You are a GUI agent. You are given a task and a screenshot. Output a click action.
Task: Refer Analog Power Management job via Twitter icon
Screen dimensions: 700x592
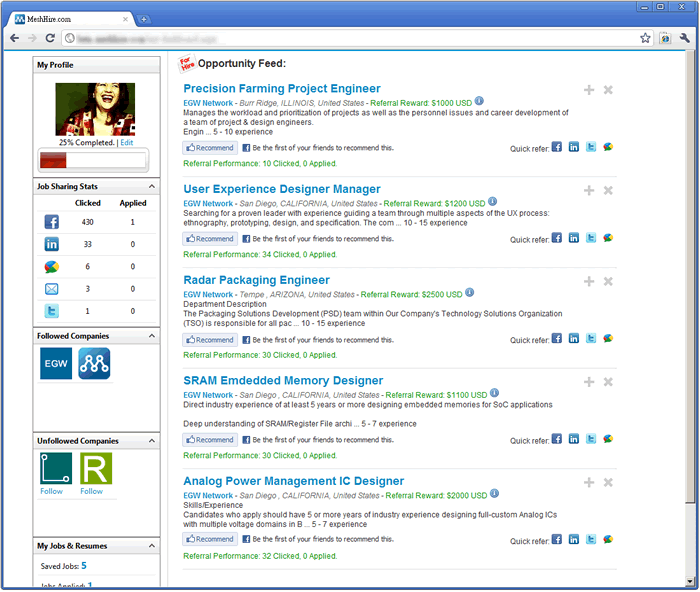[x=591, y=539]
